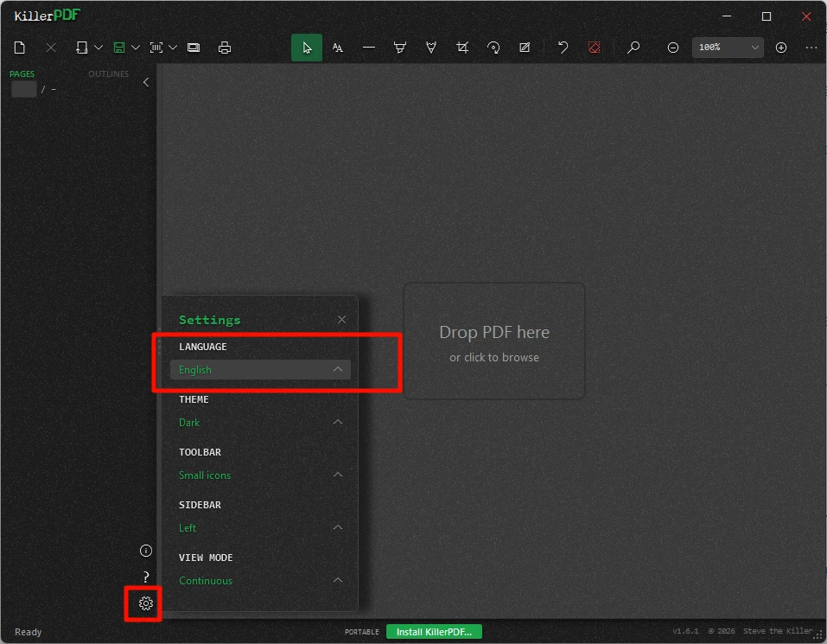Screen dimensions: 827x644
Task: Click the Steve the Killer credit text
Action: pos(778,631)
